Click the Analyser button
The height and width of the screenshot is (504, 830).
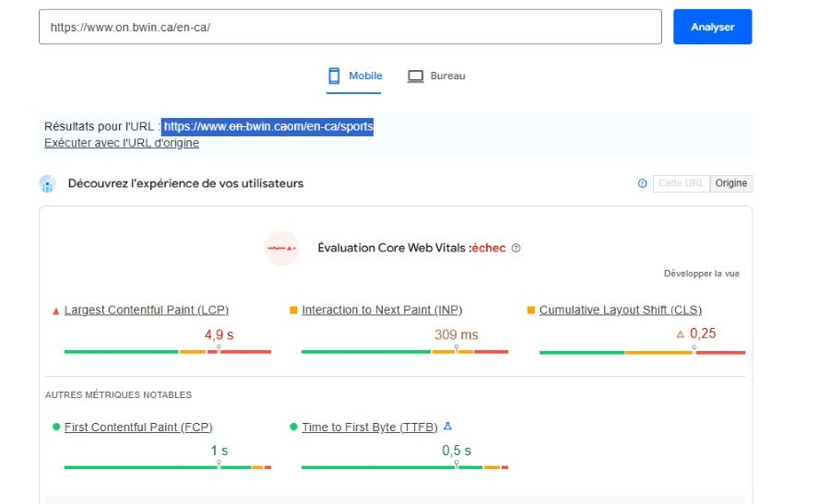point(713,27)
